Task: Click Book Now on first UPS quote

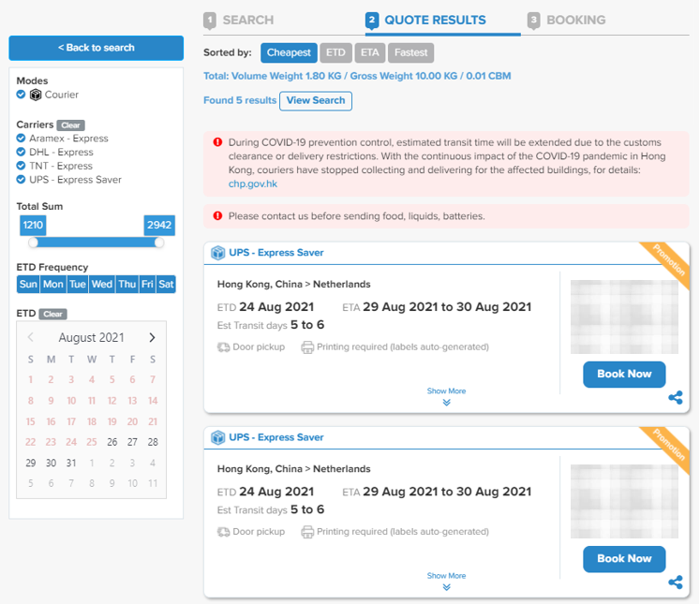Action: coord(624,375)
